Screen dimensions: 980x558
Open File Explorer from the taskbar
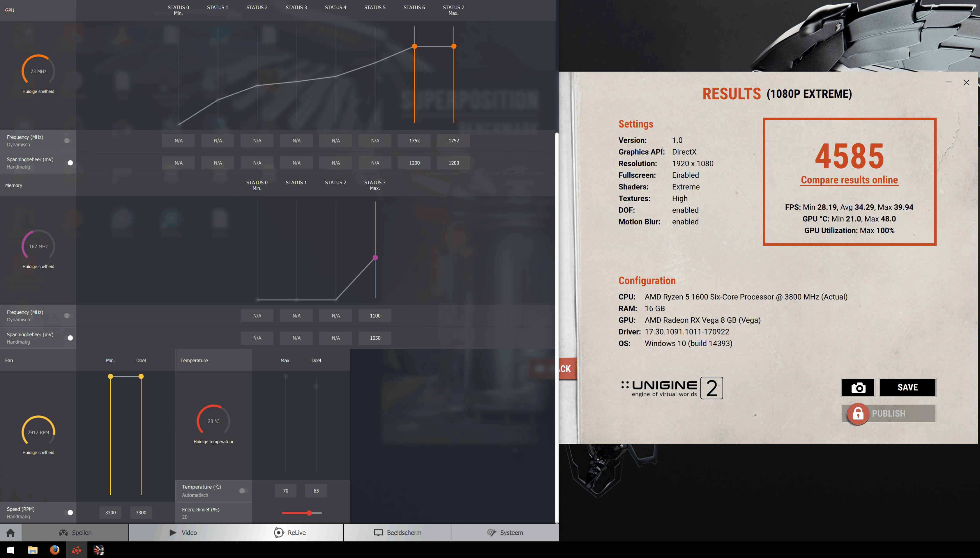pos(33,550)
